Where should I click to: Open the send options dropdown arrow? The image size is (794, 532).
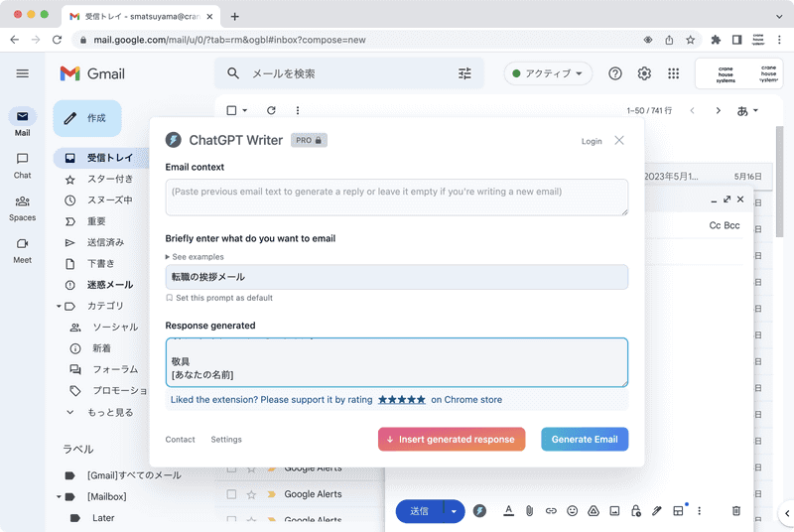tap(454, 511)
